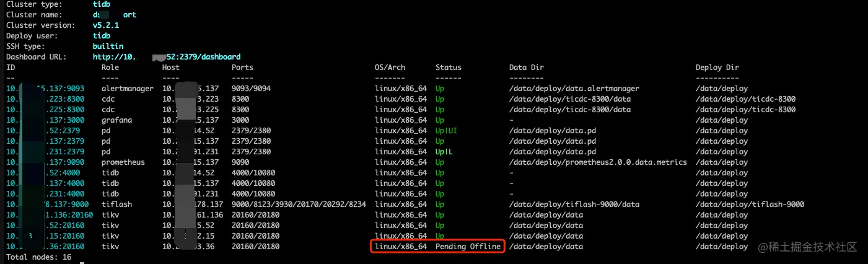Click the Total nodes: 16 line
Image resolution: width=868 pixels, height=264 pixels.
pos(38,257)
